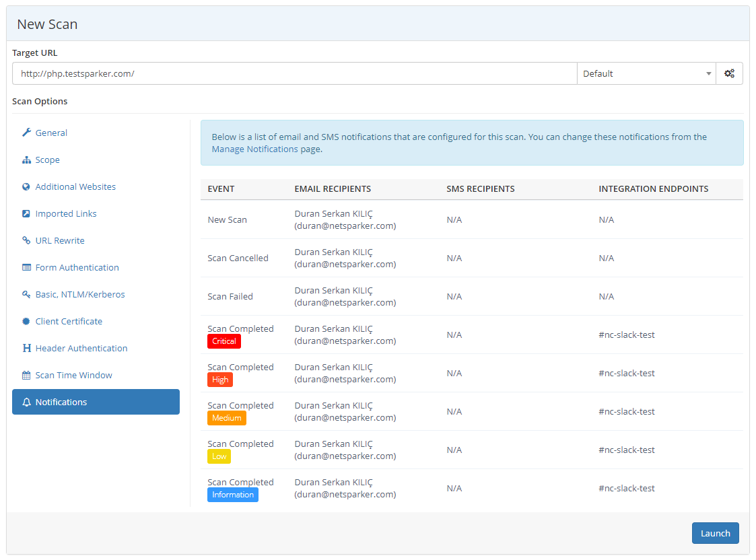Image resolution: width=756 pixels, height=560 pixels.
Task: Follow the Manage Notifications link
Action: pos(254,149)
